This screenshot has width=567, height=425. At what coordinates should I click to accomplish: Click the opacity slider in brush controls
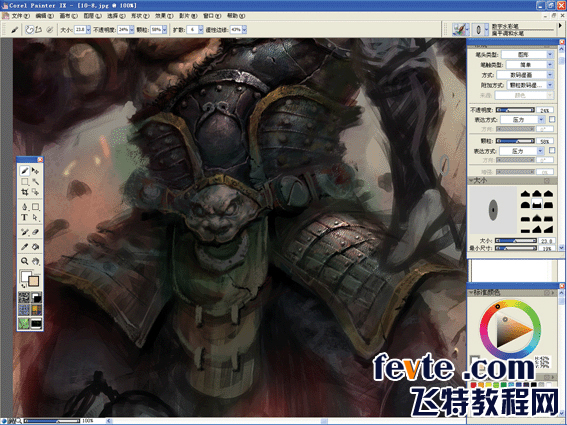pos(515,110)
